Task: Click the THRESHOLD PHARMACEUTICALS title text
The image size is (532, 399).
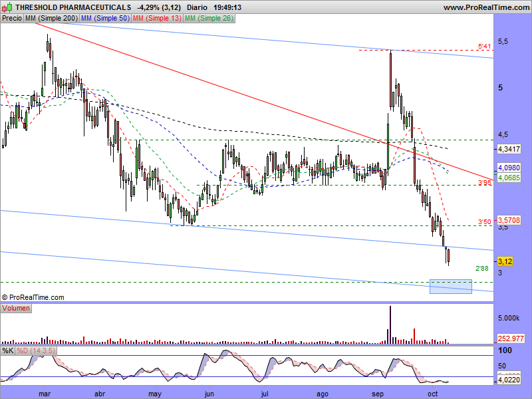Action: pyautogui.click(x=73, y=7)
